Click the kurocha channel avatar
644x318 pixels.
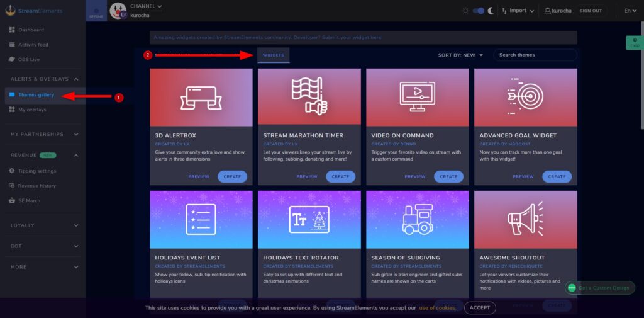point(118,11)
